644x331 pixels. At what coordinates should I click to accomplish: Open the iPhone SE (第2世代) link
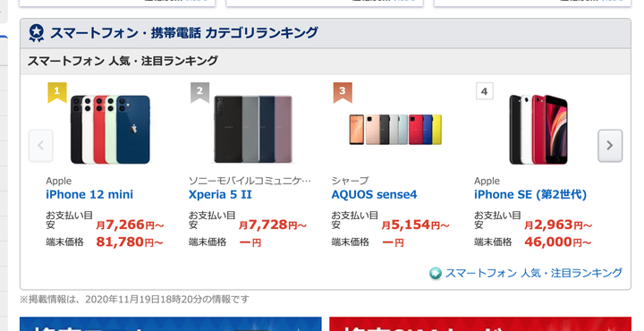tap(530, 195)
